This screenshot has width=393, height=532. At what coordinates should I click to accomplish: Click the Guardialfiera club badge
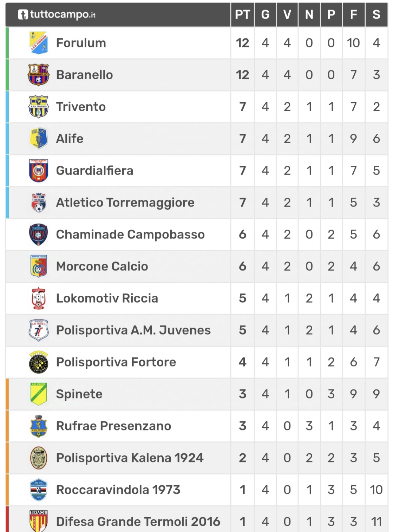pos(38,171)
